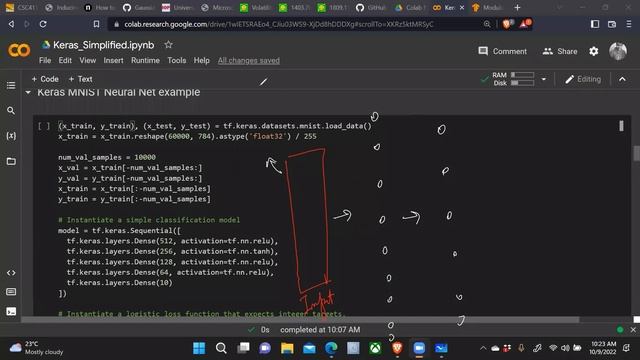The image size is (640, 360).
Task: Show hidden system tray icons
Action: (483, 348)
